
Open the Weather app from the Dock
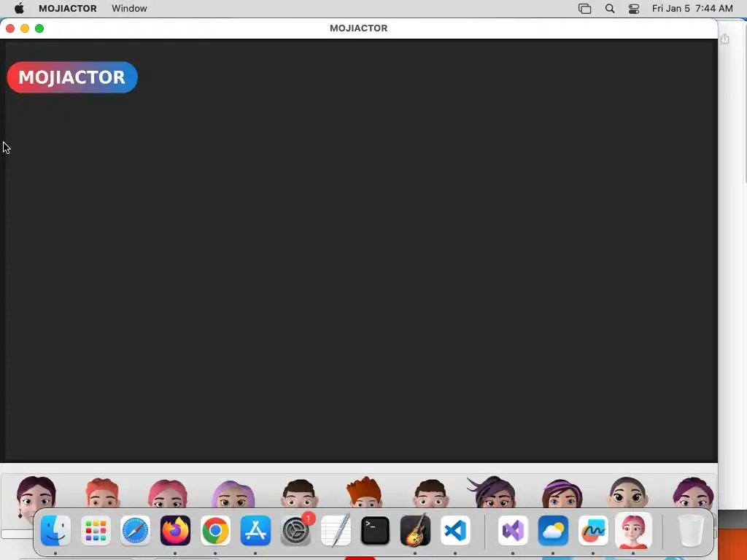[x=553, y=531]
